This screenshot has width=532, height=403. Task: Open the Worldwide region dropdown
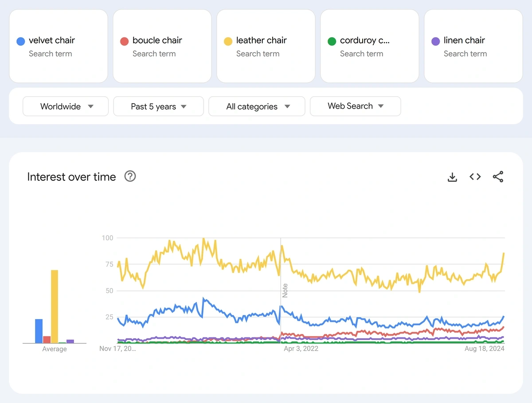tap(66, 106)
